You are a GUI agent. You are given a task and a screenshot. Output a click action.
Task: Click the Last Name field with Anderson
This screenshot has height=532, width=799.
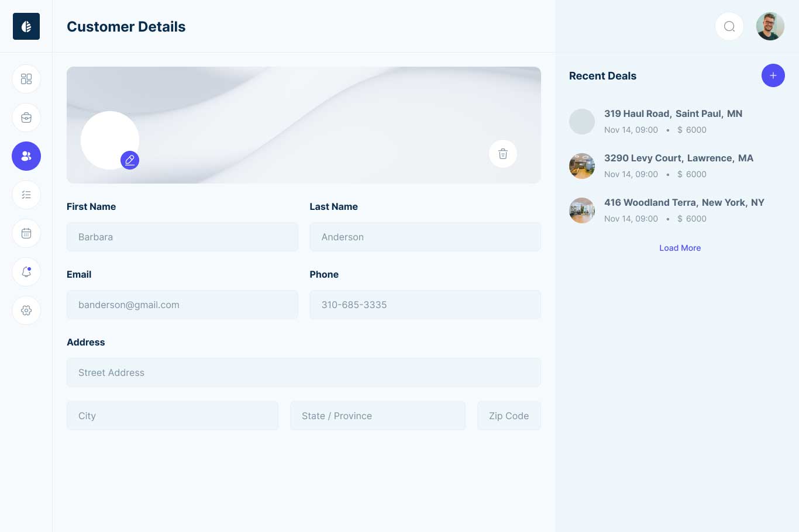(x=425, y=237)
